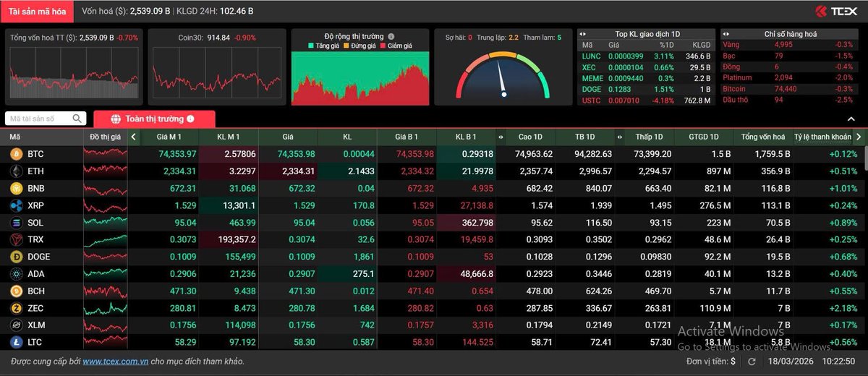Click the TCEX logo
This screenshot has height=376, width=868.
click(x=835, y=11)
